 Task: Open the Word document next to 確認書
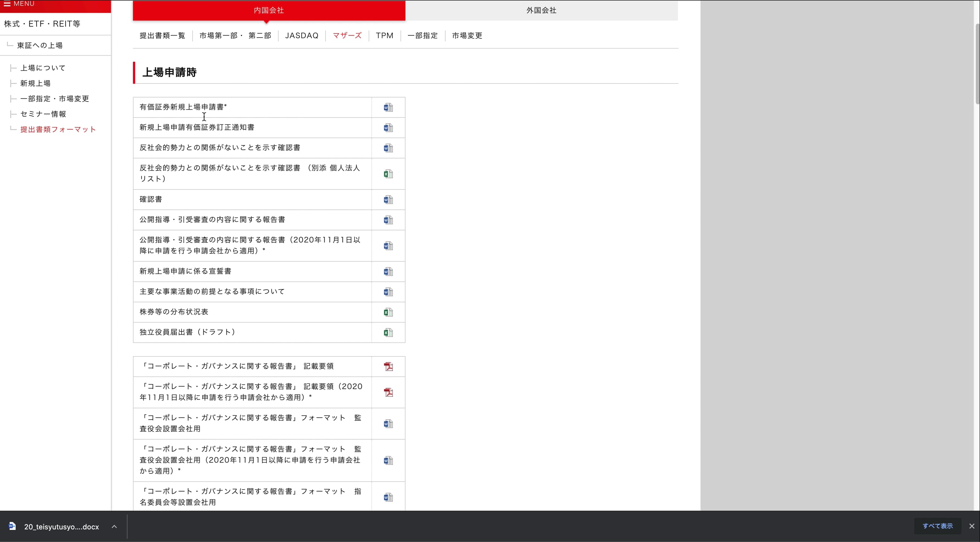388,199
